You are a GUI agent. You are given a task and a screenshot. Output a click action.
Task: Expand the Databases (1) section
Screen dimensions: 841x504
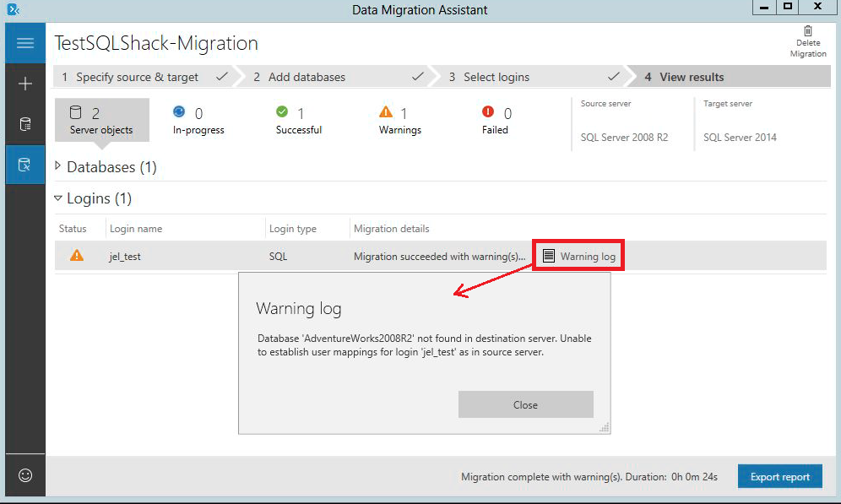[58, 166]
